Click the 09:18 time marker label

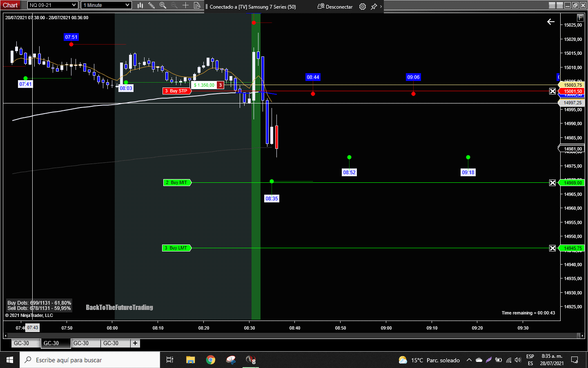(x=468, y=173)
